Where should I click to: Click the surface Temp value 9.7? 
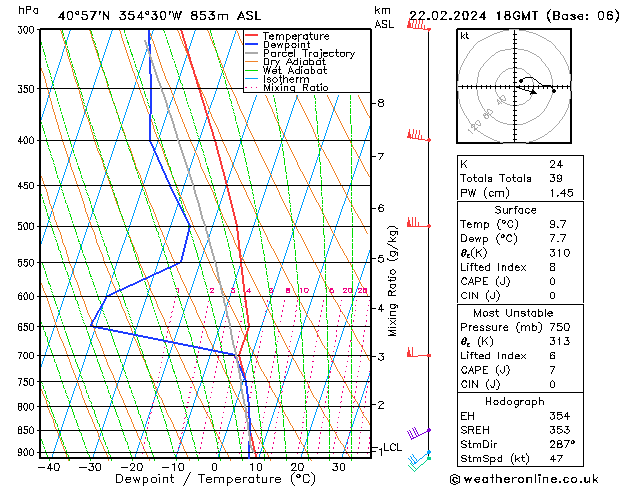[558, 224]
